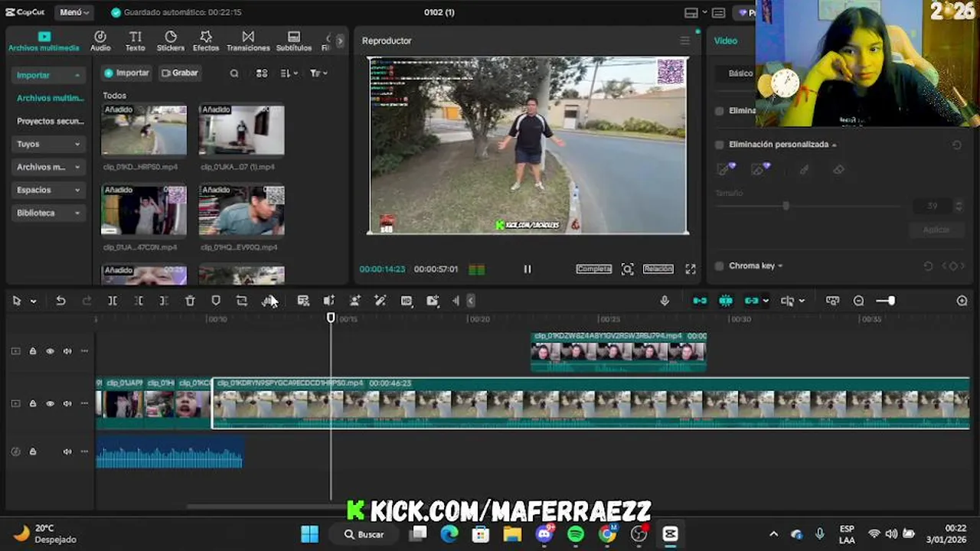Open Spotify from the Windows taskbar

coord(576,534)
